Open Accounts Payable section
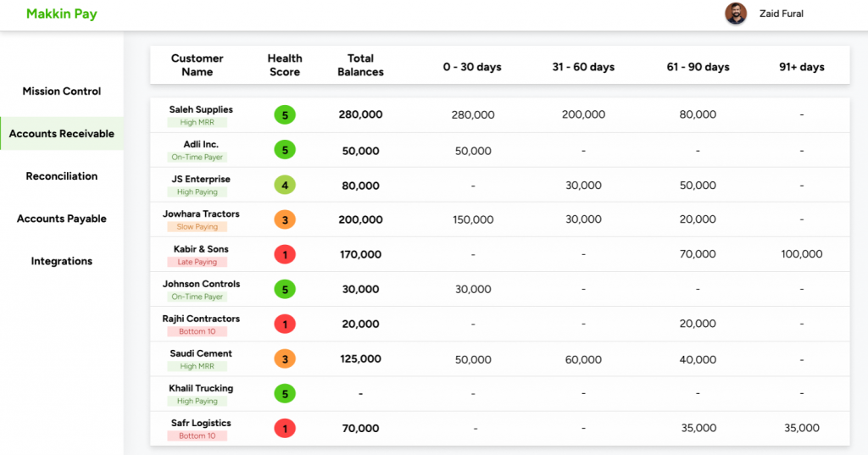 [62, 219]
